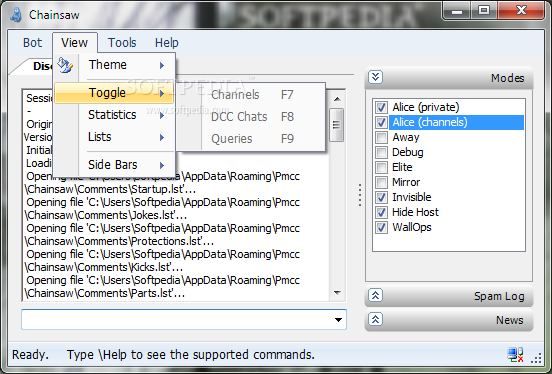
Task: Open the Side Bars submenu
Action: 115,164
